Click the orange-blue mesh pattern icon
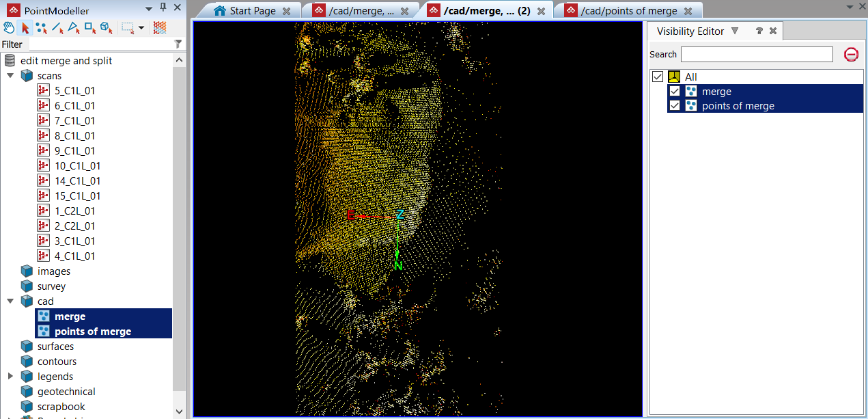The image size is (868, 419). 160,28
